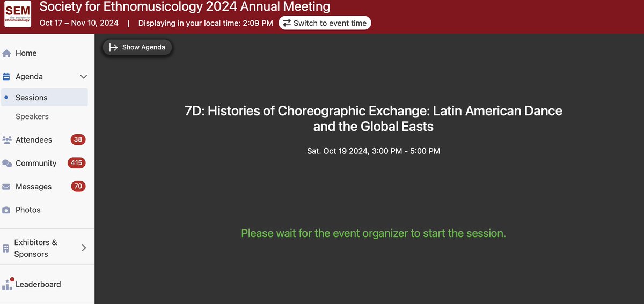The width and height of the screenshot is (644, 304).
Task: Click the Messages 70 count badge
Action: pos(78,187)
